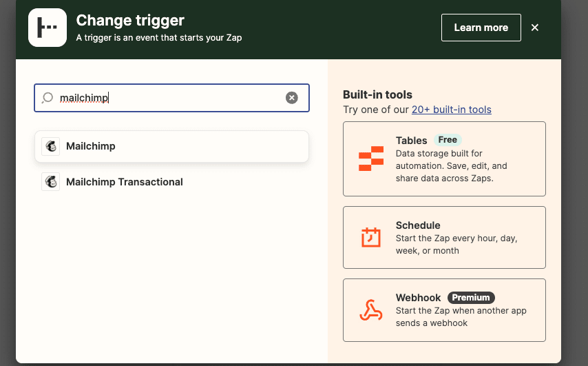The width and height of the screenshot is (588, 366).
Task: Click the Mailchimp Transactional logo icon
Action: click(51, 182)
